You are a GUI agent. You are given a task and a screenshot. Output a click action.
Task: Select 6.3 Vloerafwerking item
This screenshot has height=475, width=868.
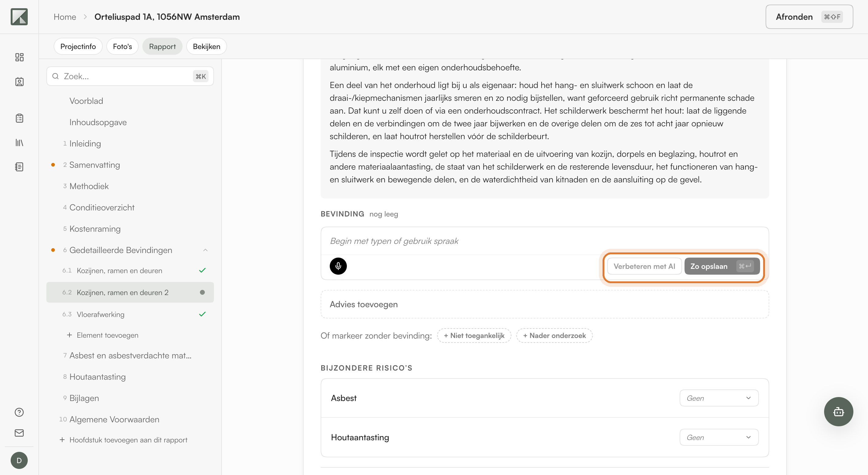point(130,315)
